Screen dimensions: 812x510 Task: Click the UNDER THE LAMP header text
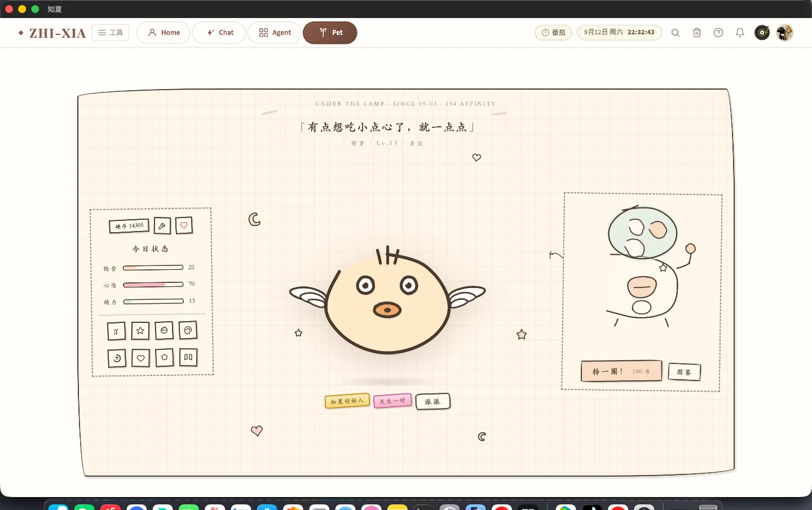tap(405, 104)
